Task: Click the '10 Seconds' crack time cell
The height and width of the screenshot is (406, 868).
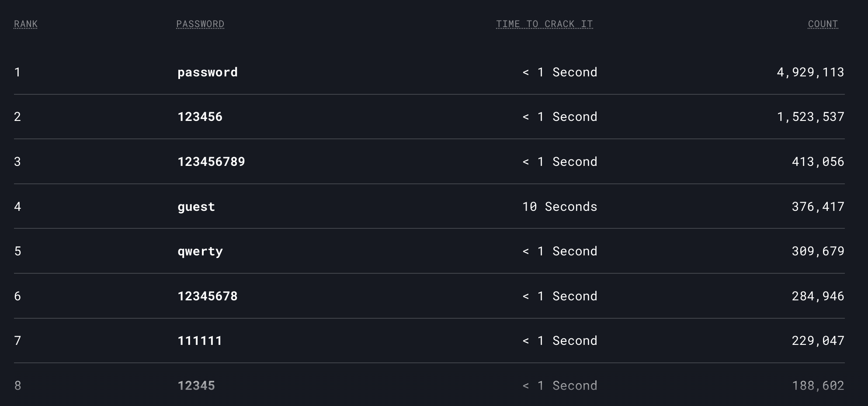Action: click(x=560, y=207)
